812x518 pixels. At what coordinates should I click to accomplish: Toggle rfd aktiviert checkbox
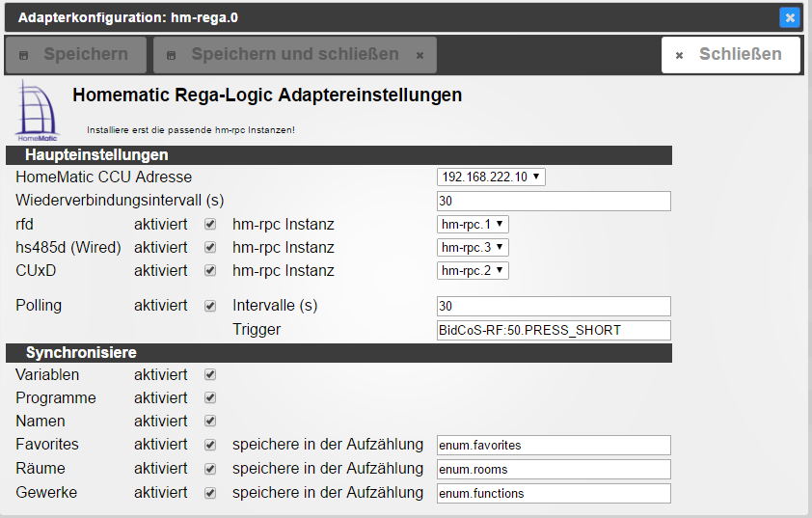coord(209,224)
